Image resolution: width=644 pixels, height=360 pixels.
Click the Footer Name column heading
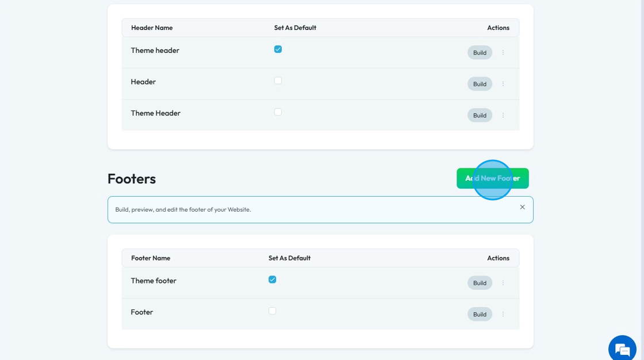(150, 258)
